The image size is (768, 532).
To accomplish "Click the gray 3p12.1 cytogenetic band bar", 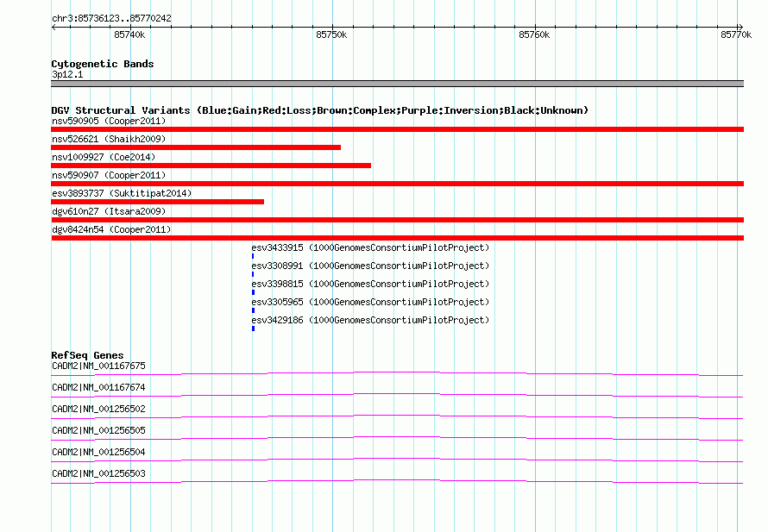I will (x=397, y=84).
